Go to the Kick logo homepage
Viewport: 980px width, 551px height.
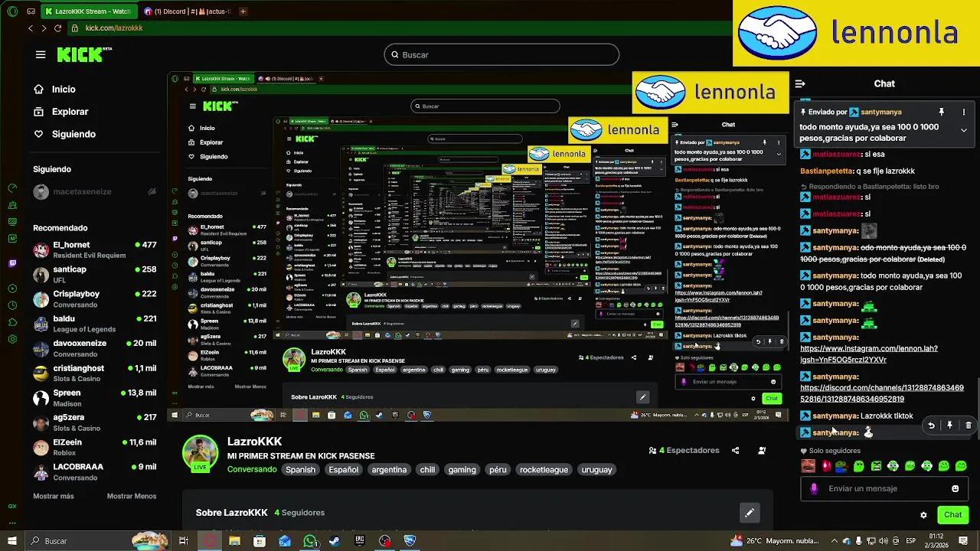click(84, 54)
